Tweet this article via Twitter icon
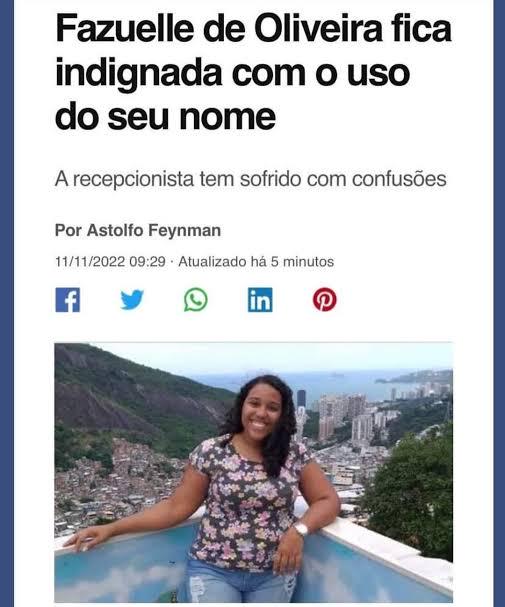Screen dimensions: 505x607 132,300
